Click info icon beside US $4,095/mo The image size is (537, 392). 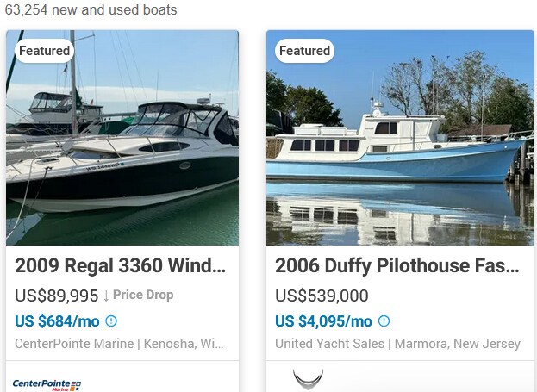384,321
